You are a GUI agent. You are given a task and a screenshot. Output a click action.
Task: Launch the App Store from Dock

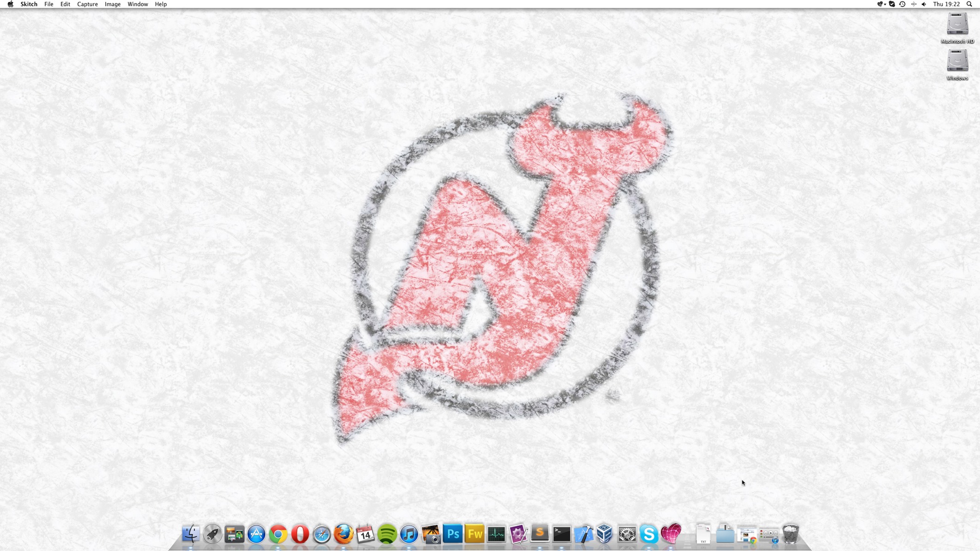coord(256,534)
